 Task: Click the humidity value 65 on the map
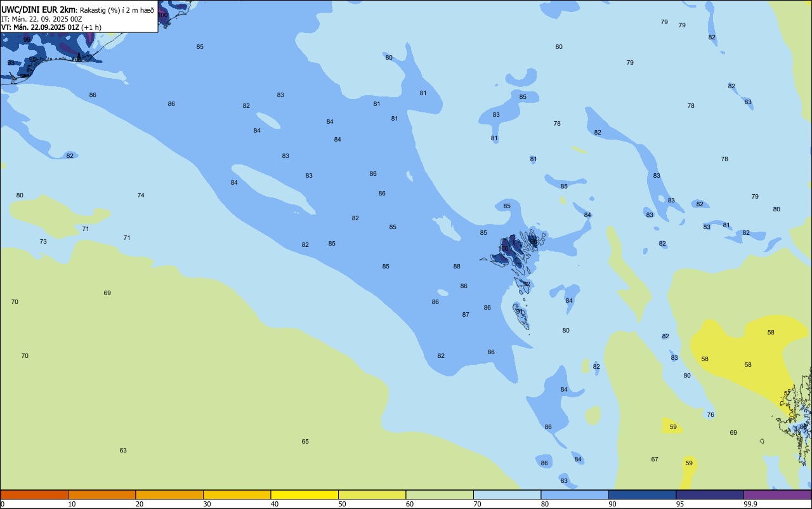pyautogui.click(x=305, y=442)
